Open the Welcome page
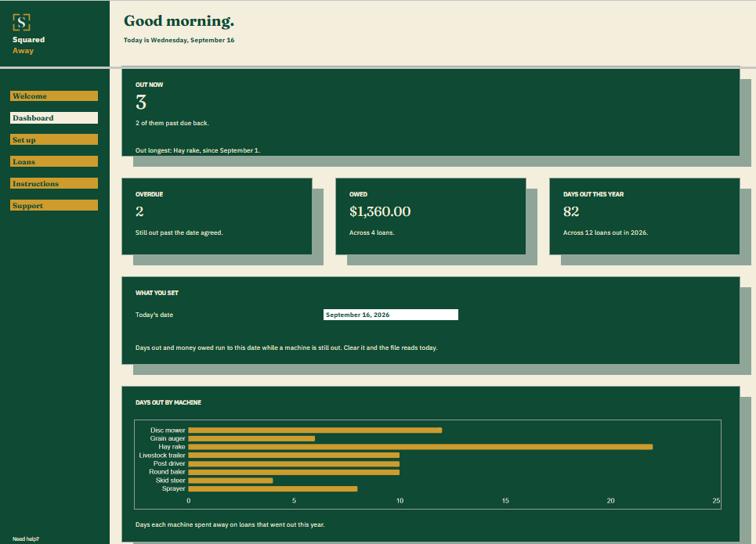 (54, 96)
